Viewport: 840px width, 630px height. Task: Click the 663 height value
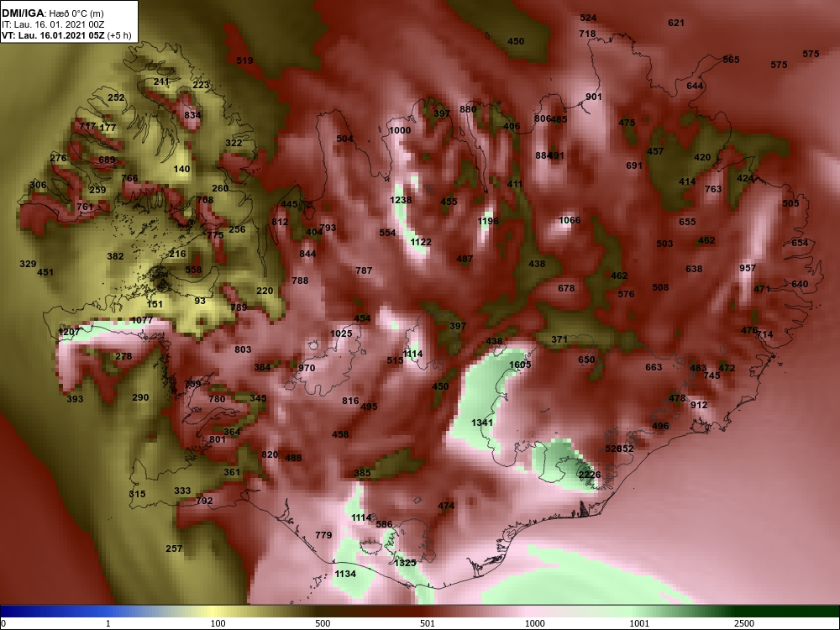click(654, 367)
